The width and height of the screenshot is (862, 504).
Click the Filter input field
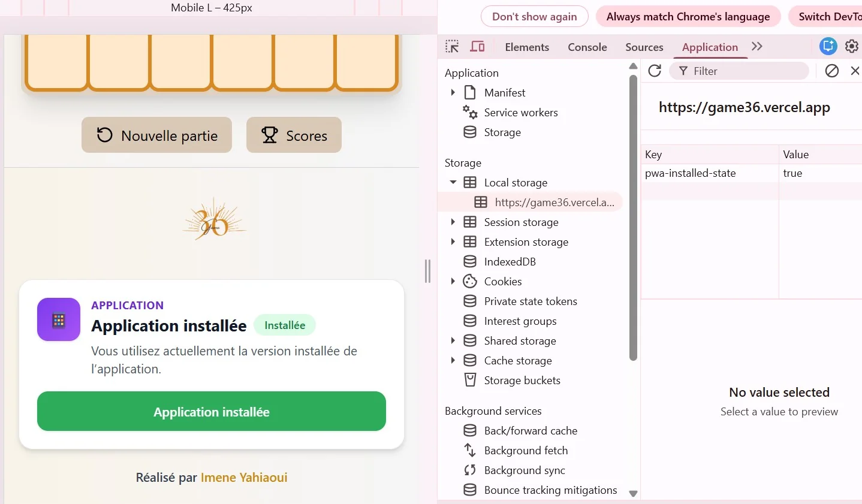[739, 71]
